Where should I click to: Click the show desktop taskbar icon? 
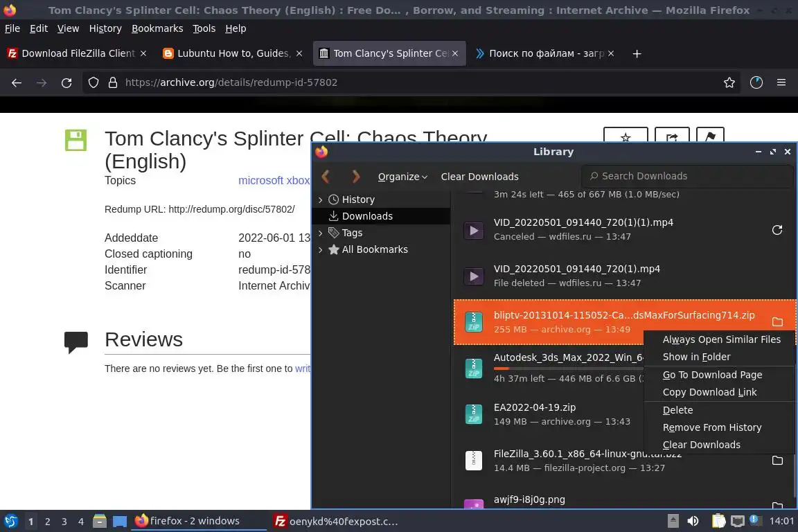120,521
